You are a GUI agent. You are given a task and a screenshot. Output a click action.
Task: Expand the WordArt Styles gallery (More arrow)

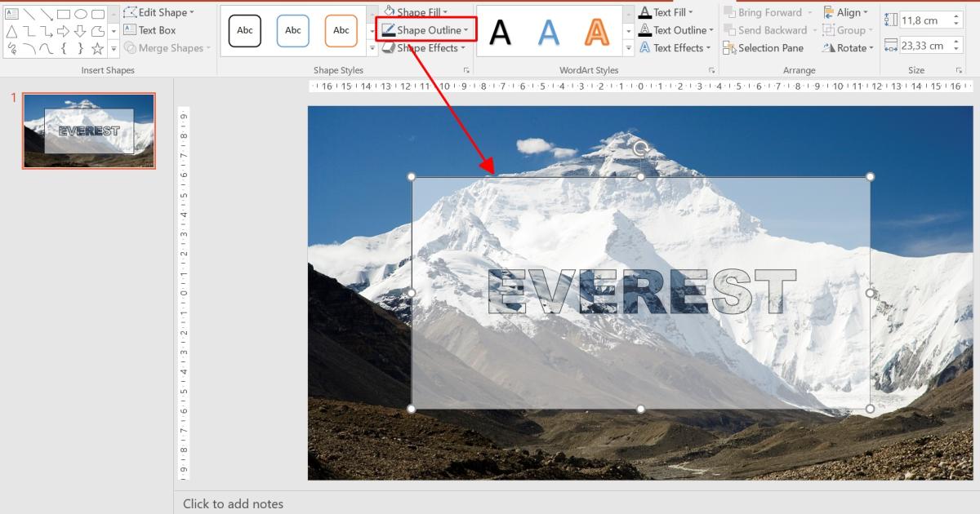click(629, 48)
